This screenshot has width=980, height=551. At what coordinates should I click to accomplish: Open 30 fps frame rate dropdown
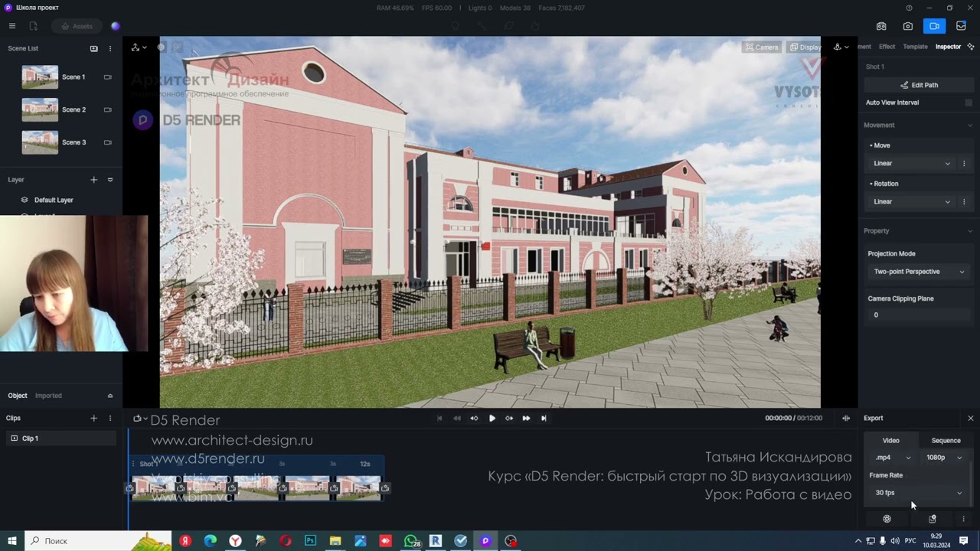[919, 493]
